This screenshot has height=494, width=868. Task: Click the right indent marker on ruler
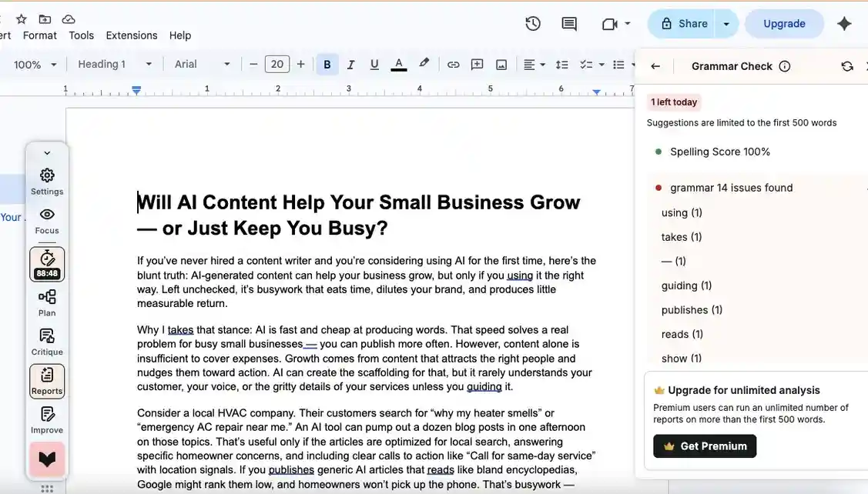click(596, 92)
